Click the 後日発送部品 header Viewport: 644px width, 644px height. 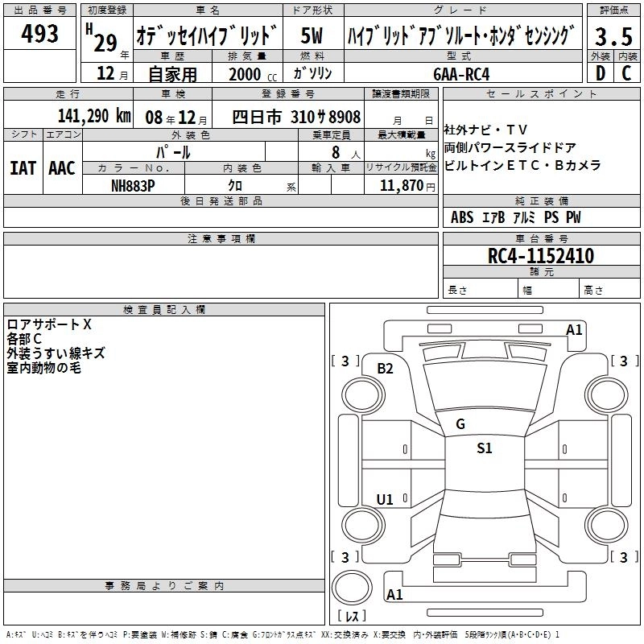pos(221,200)
